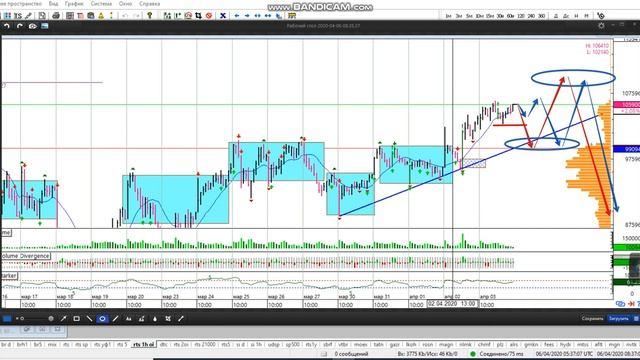The width and height of the screenshot is (640, 360).
Task: Select the pencil freehand tool
Action: 116,318
